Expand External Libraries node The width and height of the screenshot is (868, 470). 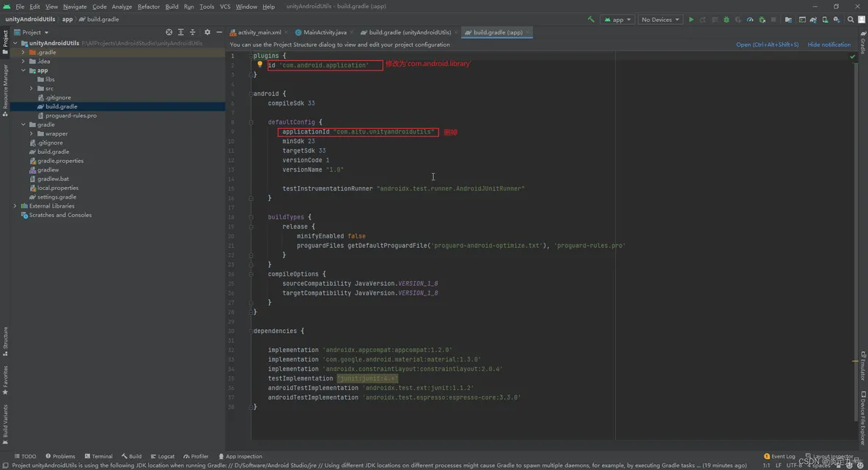point(15,206)
